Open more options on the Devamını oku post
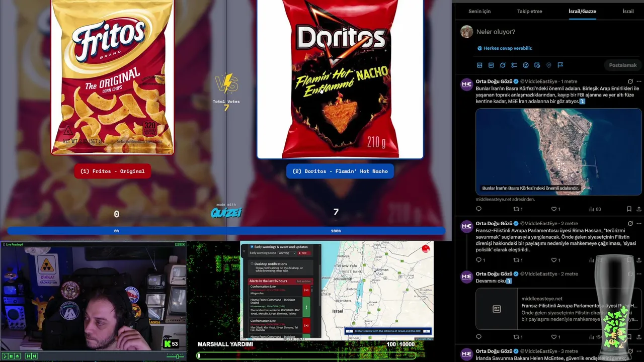The image size is (644, 362). click(x=639, y=274)
